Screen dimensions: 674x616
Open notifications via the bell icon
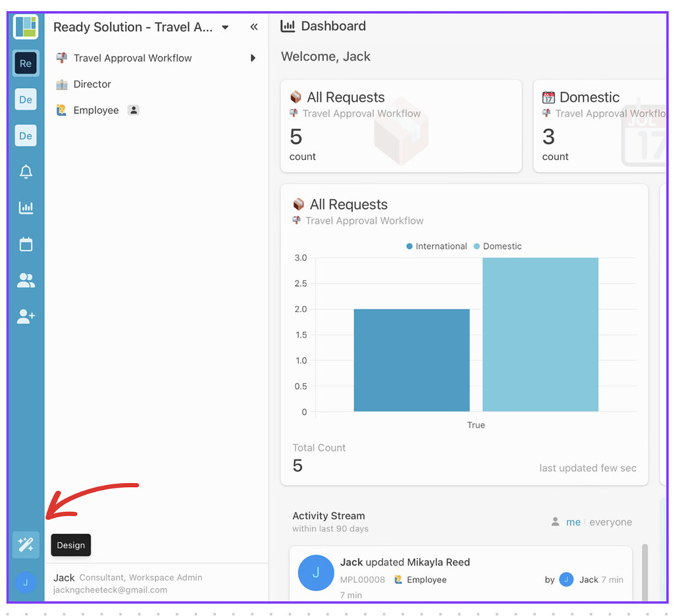click(x=26, y=171)
